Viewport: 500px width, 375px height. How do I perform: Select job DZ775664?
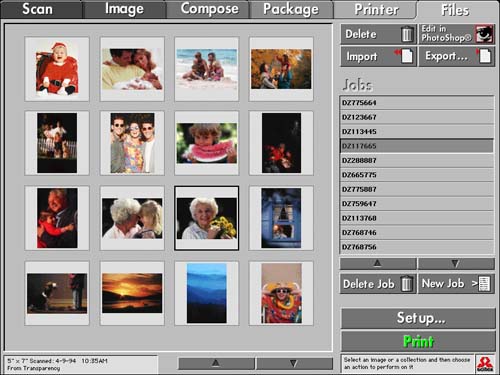(417, 103)
